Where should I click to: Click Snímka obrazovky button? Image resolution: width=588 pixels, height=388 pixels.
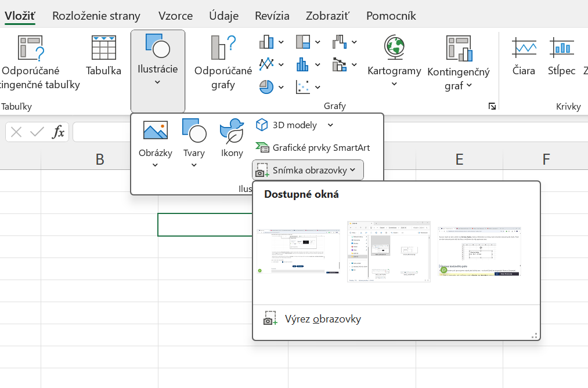click(x=308, y=171)
